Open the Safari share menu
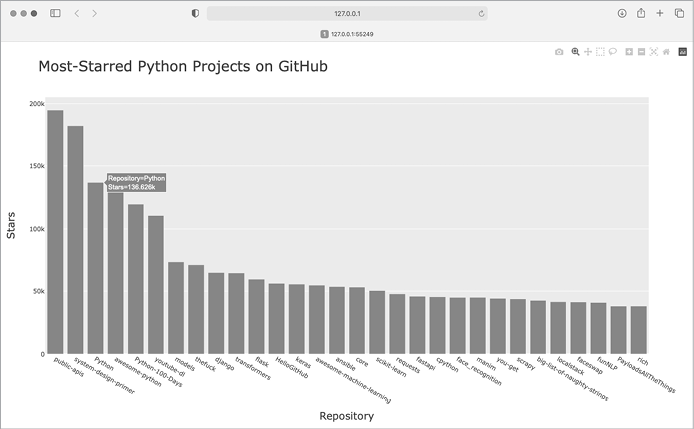 click(x=640, y=13)
